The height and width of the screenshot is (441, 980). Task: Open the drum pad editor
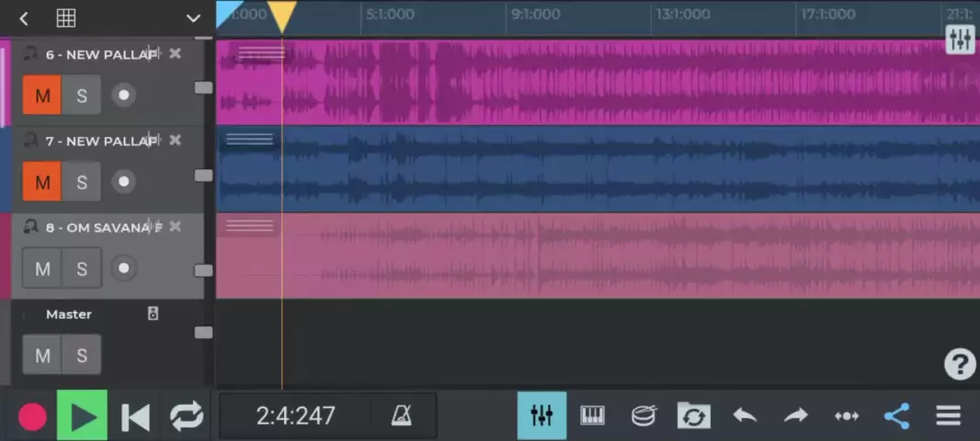644,416
